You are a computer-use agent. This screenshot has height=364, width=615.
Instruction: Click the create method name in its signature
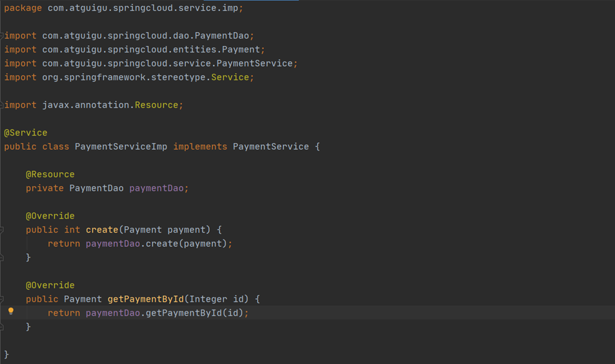(x=102, y=230)
